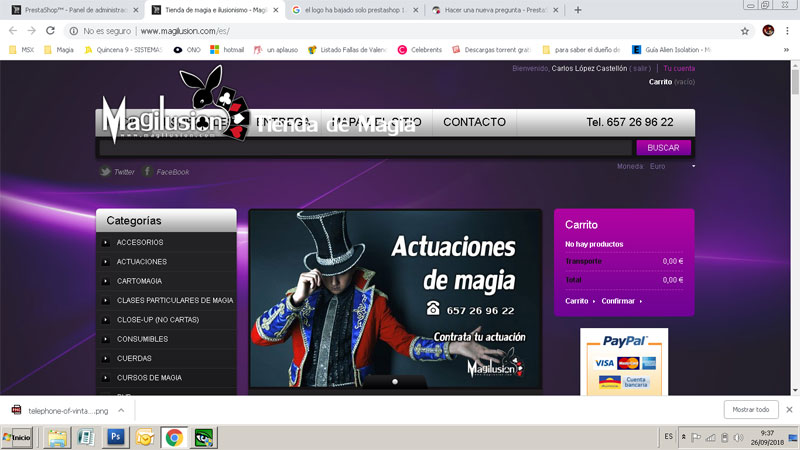The height and width of the screenshot is (450, 800).
Task: Open the 'un aplauso' bookmark
Action: tap(276, 49)
